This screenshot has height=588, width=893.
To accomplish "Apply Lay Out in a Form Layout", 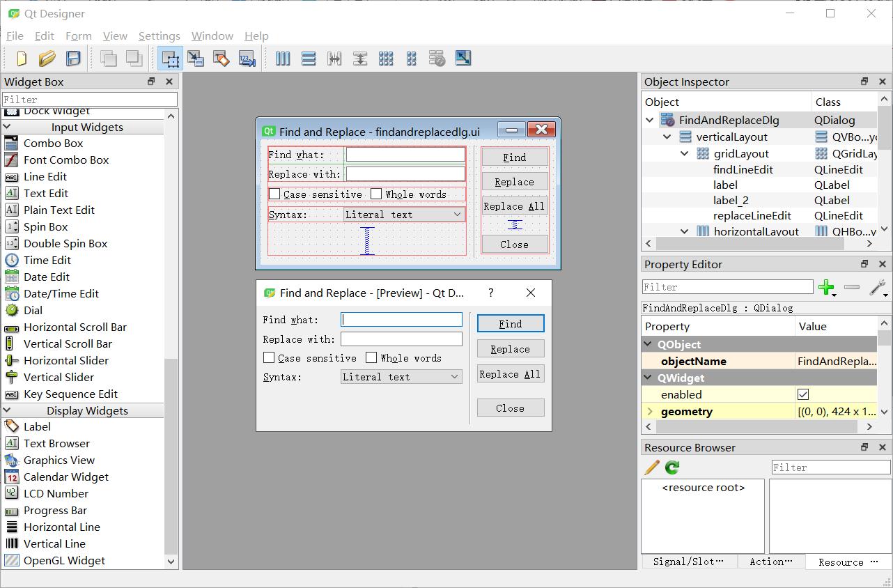I will click(x=412, y=59).
